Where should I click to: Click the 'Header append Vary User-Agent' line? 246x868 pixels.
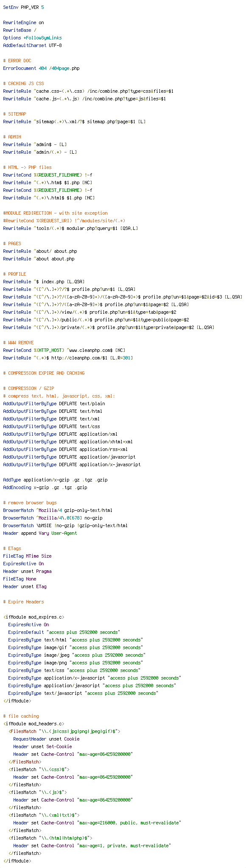coord(40,534)
